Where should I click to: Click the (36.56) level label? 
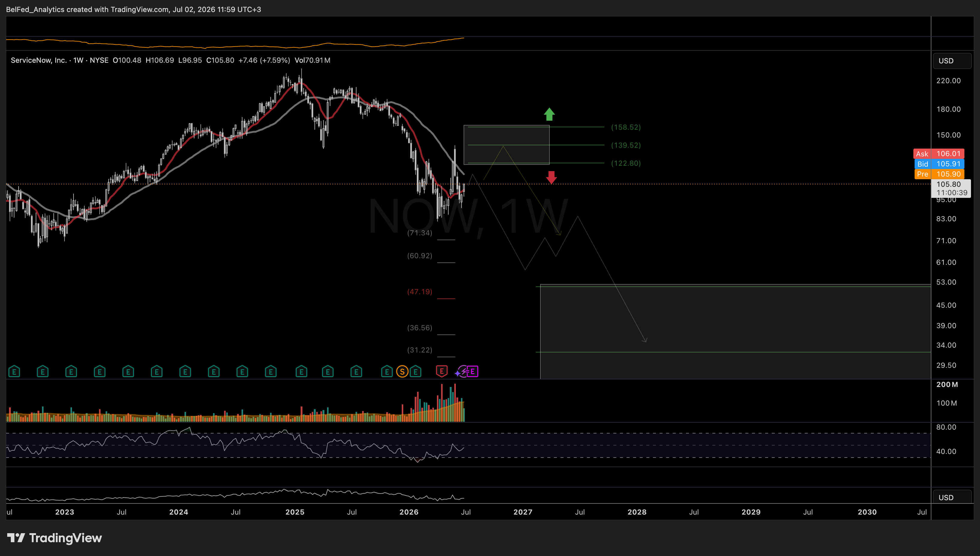coord(419,328)
